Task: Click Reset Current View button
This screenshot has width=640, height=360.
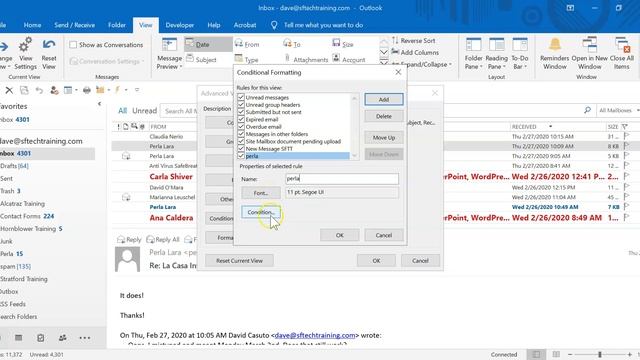Action: pyautogui.click(x=240, y=260)
